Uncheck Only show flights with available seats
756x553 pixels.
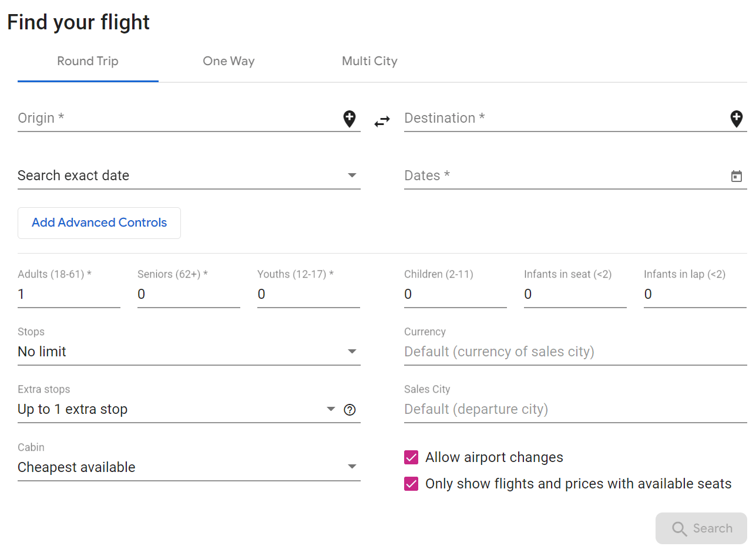click(x=411, y=484)
